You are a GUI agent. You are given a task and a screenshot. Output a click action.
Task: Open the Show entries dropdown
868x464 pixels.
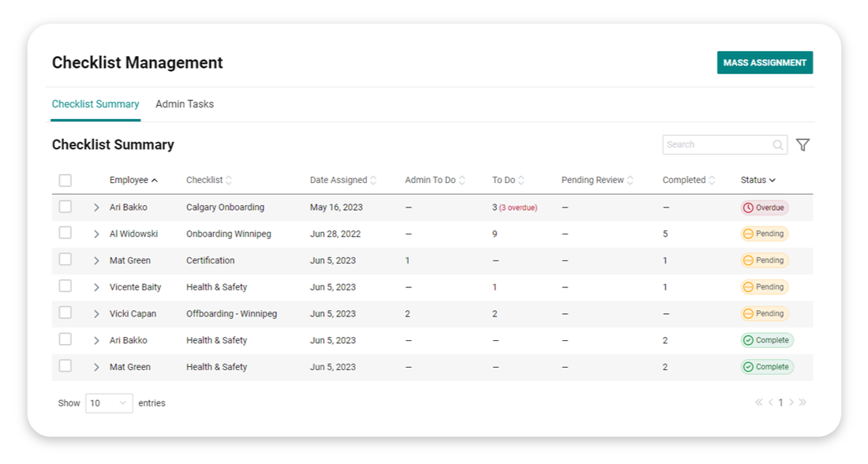108,402
